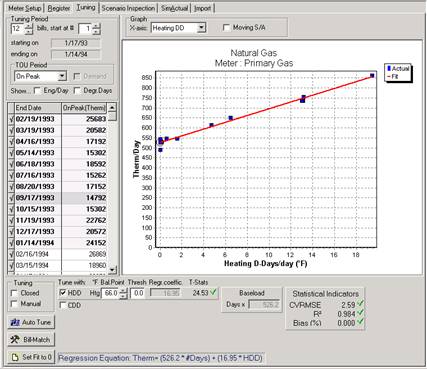Toggle the HDD tuning checkbox

point(63,293)
